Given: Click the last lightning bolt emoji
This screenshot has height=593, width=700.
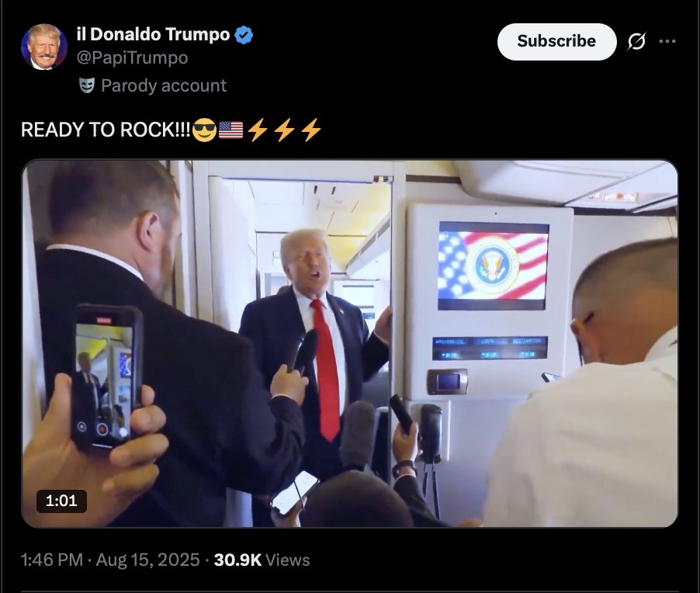Looking at the screenshot, I should tap(310, 130).
